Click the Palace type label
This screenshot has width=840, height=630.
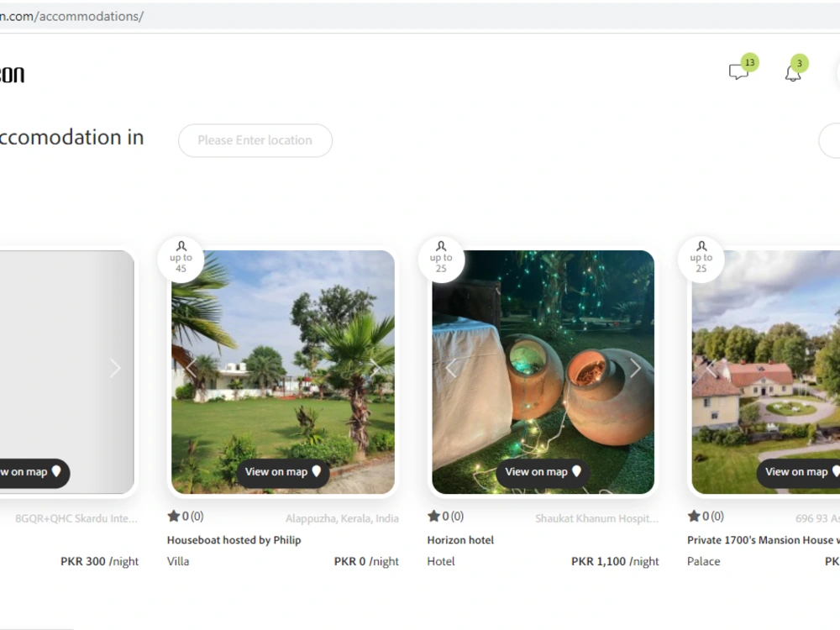tap(703, 561)
